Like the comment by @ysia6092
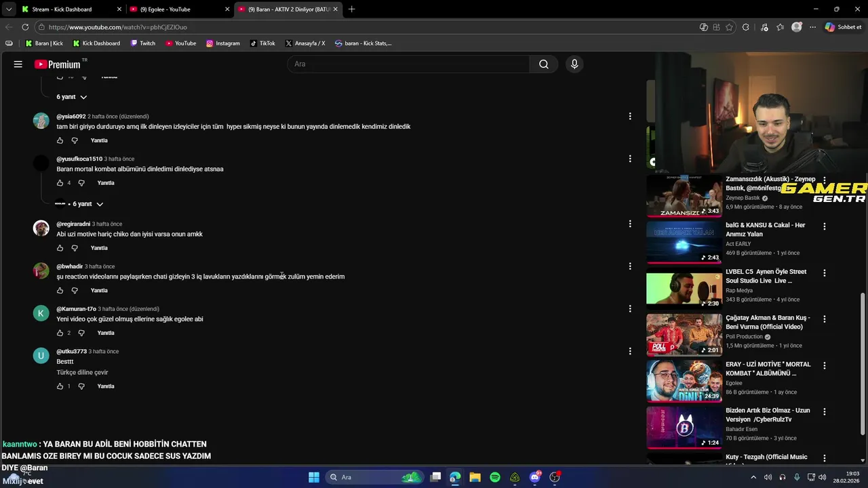 [x=60, y=141]
